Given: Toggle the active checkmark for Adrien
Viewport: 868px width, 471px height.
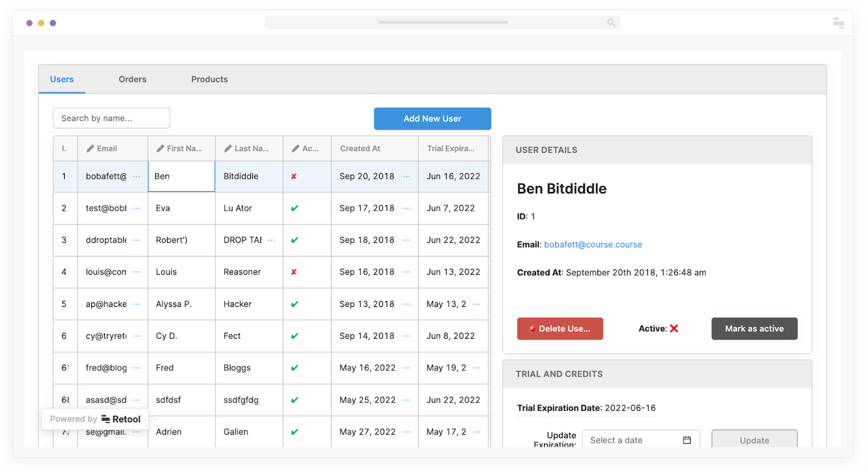Looking at the screenshot, I should 295,432.
